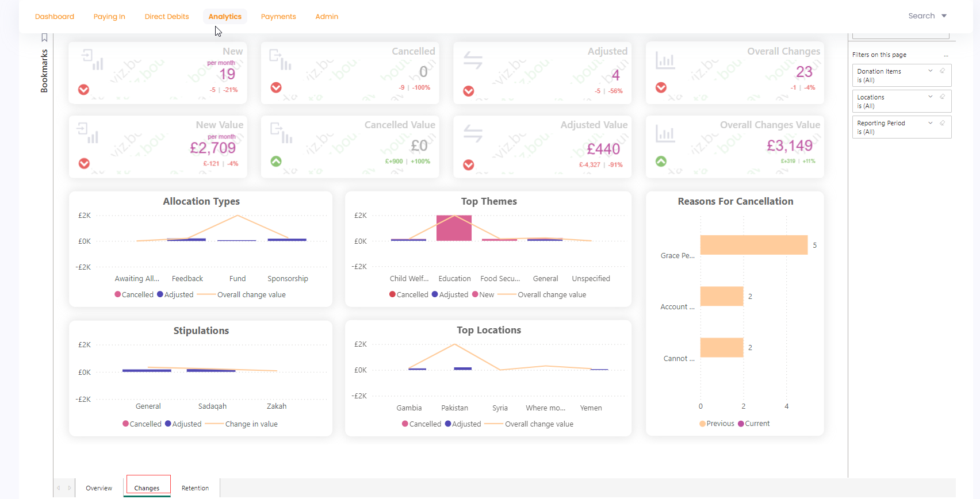Click the red down indicator on Cancelled card
The height and width of the screenshot is (499, 980).
click(x=276, y=87)
